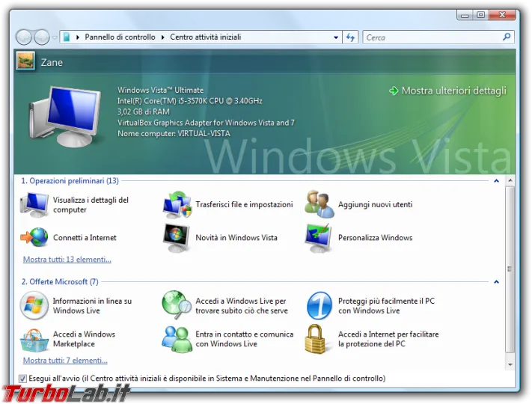Open the Connetti a Internet icon

coord(34,238)
